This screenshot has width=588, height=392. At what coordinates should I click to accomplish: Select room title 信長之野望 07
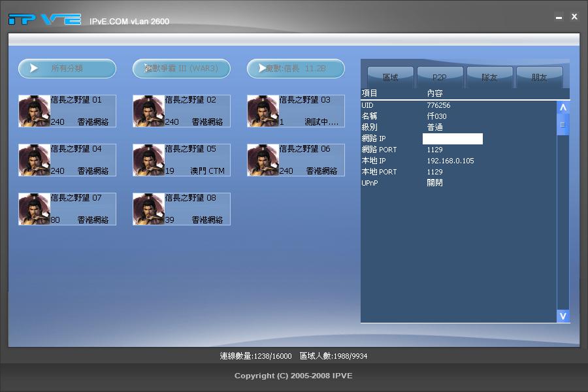[x=76, y=198]
